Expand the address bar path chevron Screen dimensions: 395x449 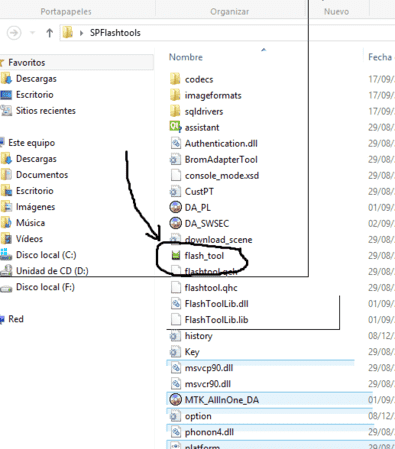tap(81, 33)
